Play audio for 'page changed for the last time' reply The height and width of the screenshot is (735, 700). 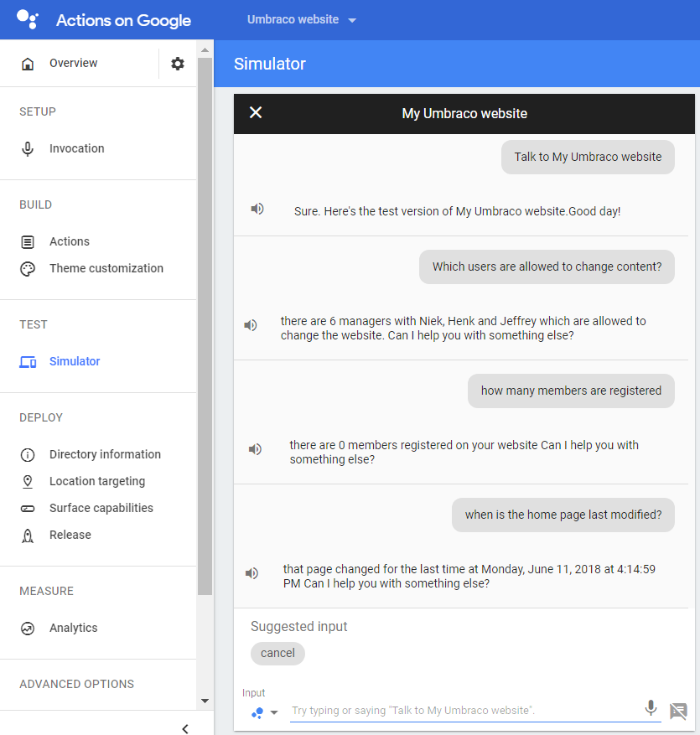tap(251, 572)
